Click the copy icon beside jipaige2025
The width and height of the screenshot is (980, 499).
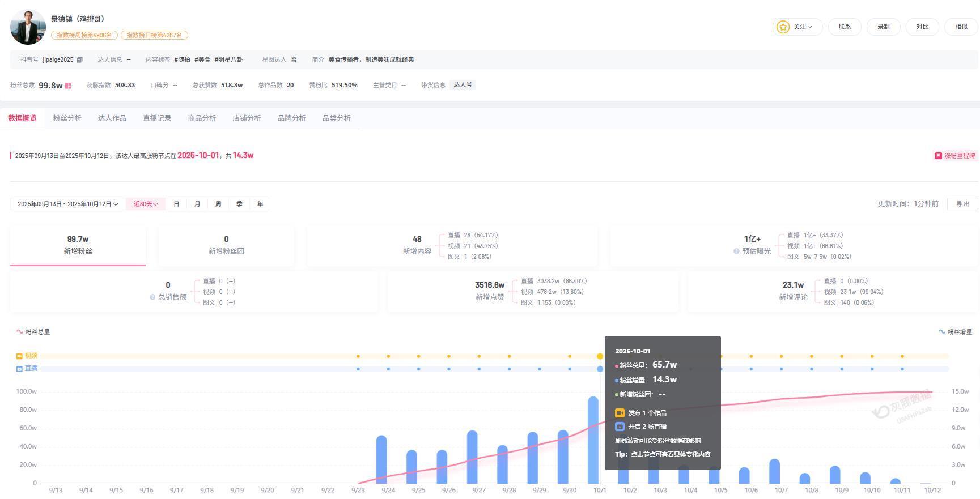79,59
